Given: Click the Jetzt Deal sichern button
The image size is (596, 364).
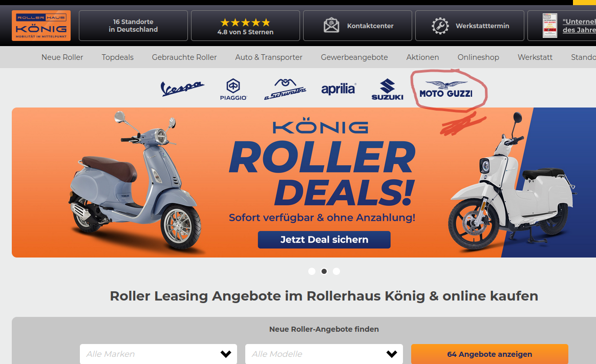Looking at the screenshot, I should pyautogui.click(x=324, y=240).
